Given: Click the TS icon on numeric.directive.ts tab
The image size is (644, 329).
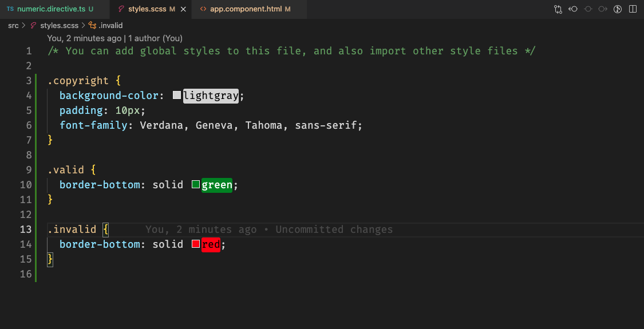Looking at the screenshot, I should (10, 9).
